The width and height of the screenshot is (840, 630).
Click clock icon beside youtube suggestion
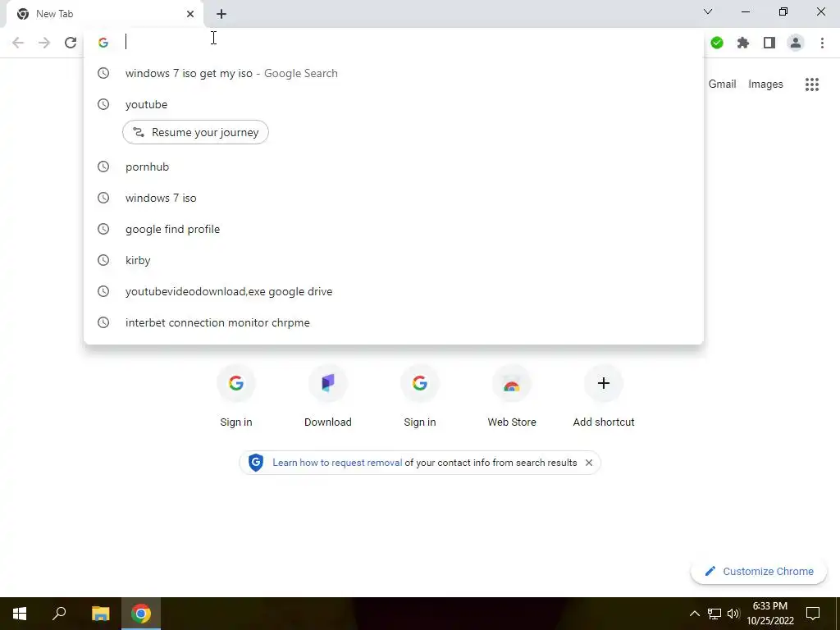click(103, 104)
